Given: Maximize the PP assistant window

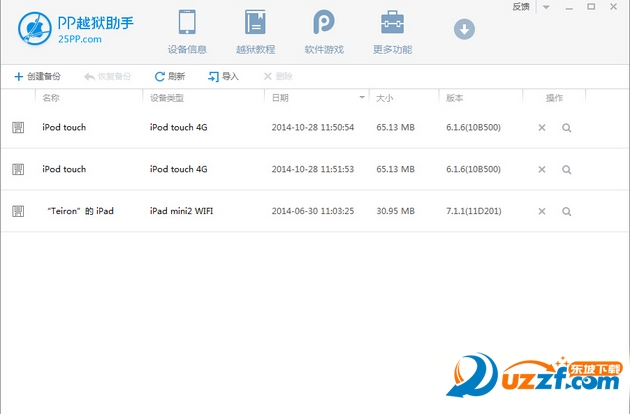Looking at the screenshot, I should pos(591,6).
